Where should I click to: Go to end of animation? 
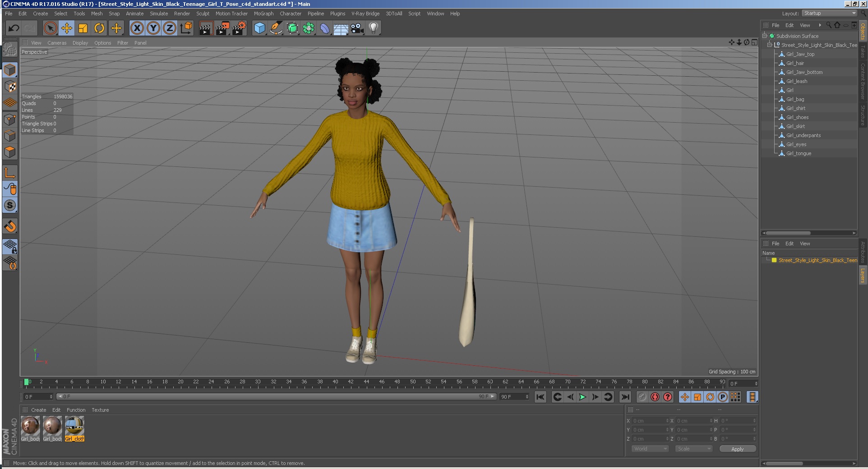[x=625, y=397]
